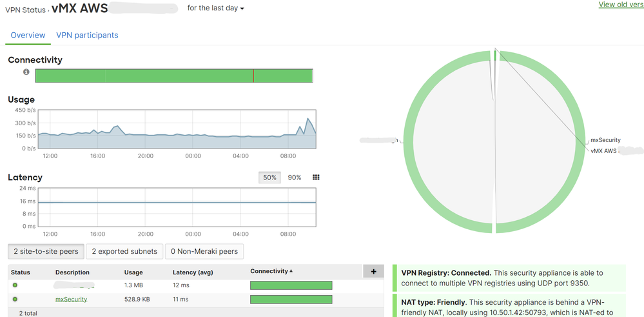Click the View old version link
Screen dimensions: 644x317
[x=621, y=5]
